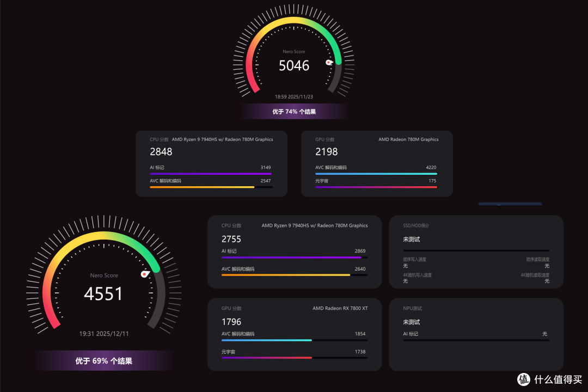The image size is (588, 392).
Task: Click the 'CPU 分数' label in the 2848 card
Action: pos(159,139)
